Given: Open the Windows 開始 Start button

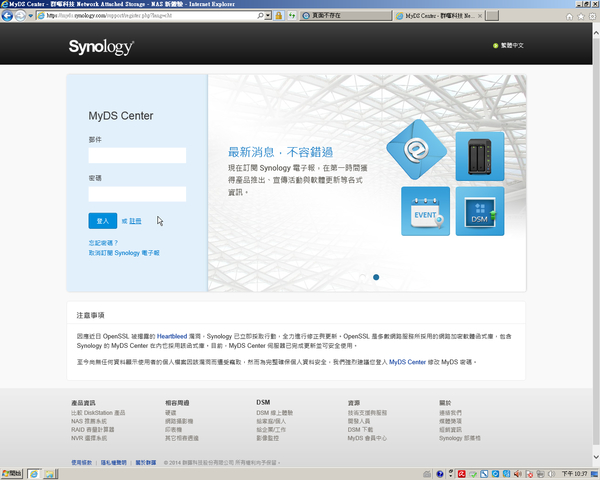Looking at the screenshot, I should click(12, 474).
